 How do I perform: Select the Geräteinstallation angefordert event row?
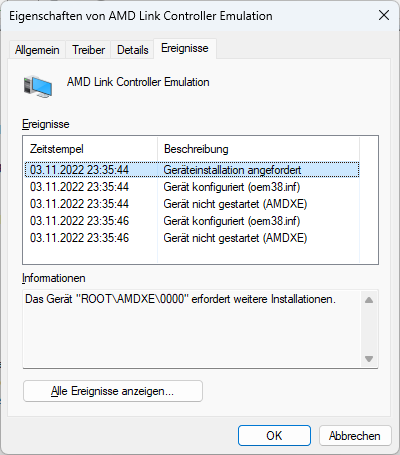pyautogui.click(x=192, y=170)
